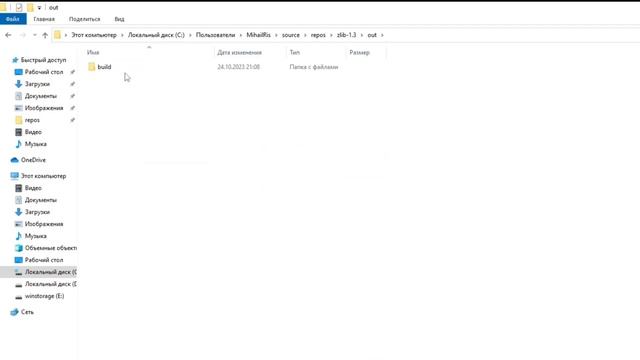Open Видео under quick access
This screenshot has width=640, height=360.
(33, 132)
